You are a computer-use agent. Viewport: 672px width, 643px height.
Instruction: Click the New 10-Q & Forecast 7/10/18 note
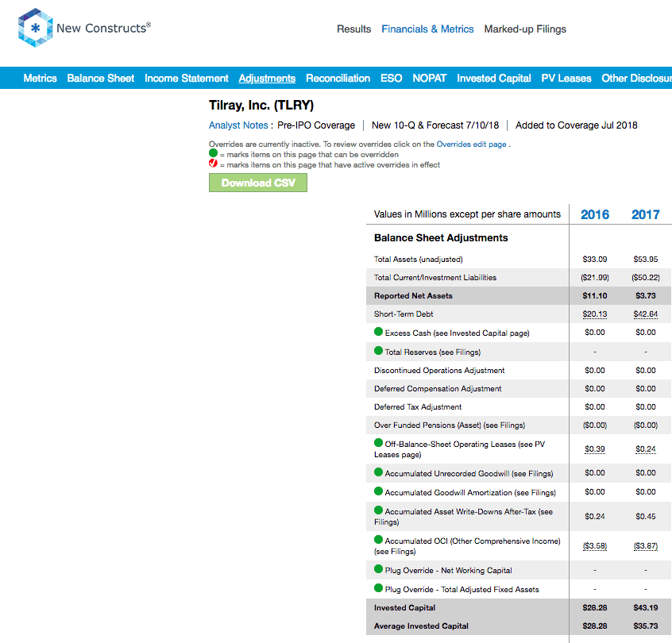coord(435,125)
